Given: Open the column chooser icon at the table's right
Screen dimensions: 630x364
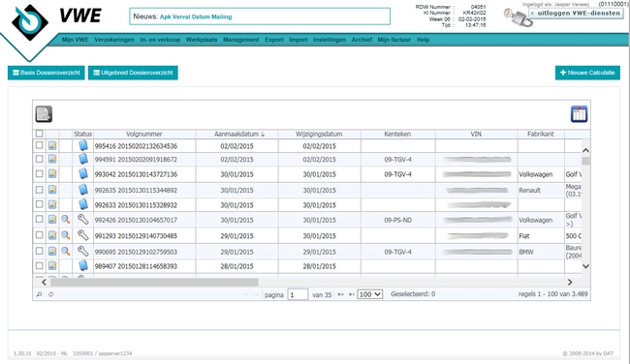Looking at the screenshot, I should point(579,114).
